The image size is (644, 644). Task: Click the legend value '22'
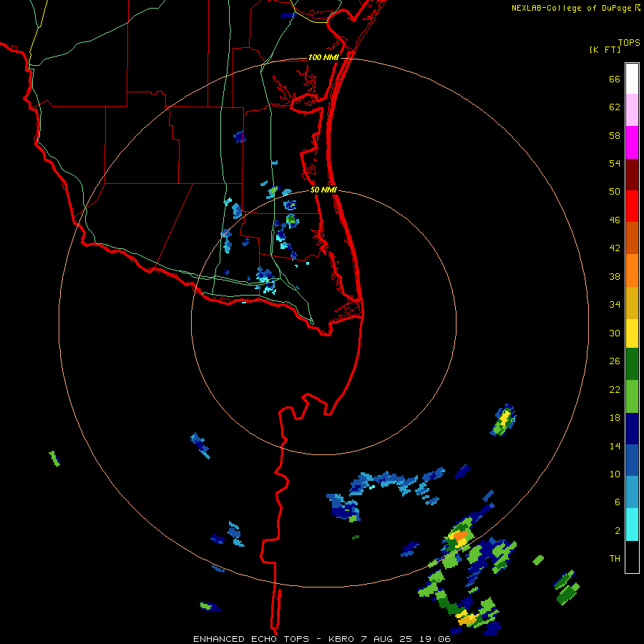[615, 389]
